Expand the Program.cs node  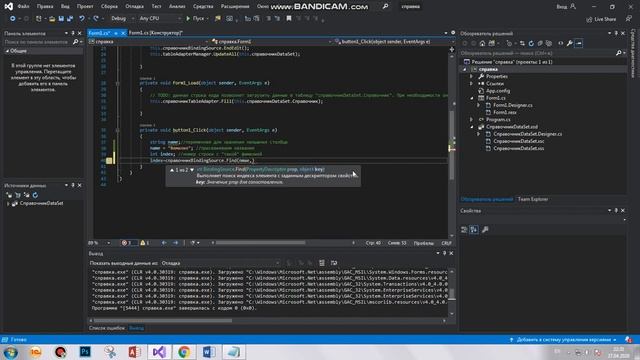[x=471, y=120]
